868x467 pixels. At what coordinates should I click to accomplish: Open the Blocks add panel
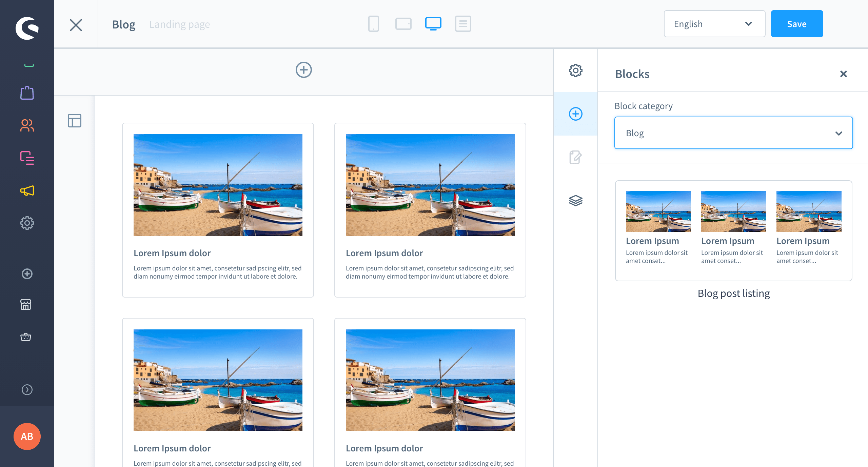(575, 114)
